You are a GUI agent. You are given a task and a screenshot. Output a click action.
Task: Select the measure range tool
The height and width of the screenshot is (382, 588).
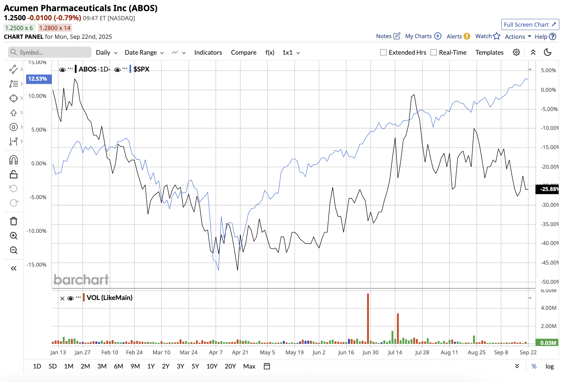click(x=13, y=141)
